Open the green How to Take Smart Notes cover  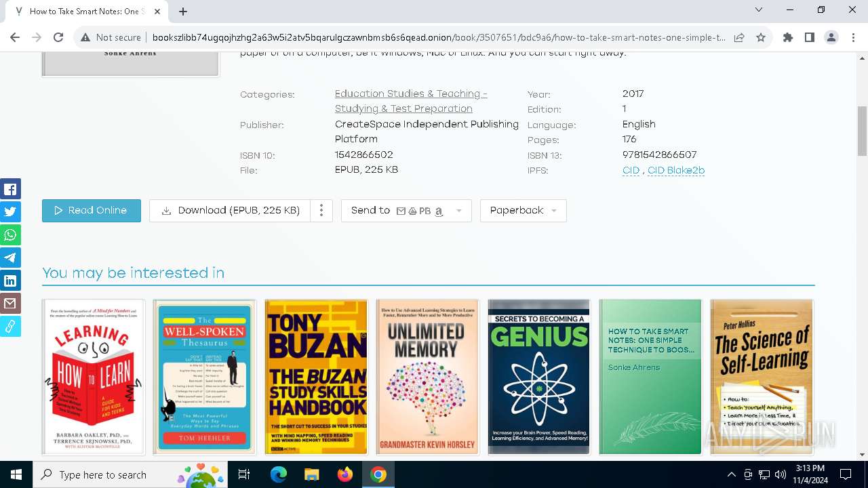pos(650,377)
